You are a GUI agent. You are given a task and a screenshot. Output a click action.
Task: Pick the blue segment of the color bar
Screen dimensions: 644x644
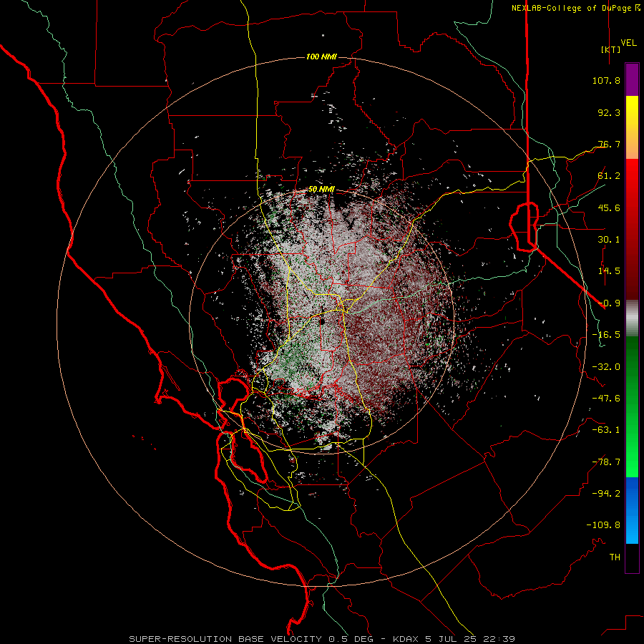pyautogui.click(x=632, y=510)
